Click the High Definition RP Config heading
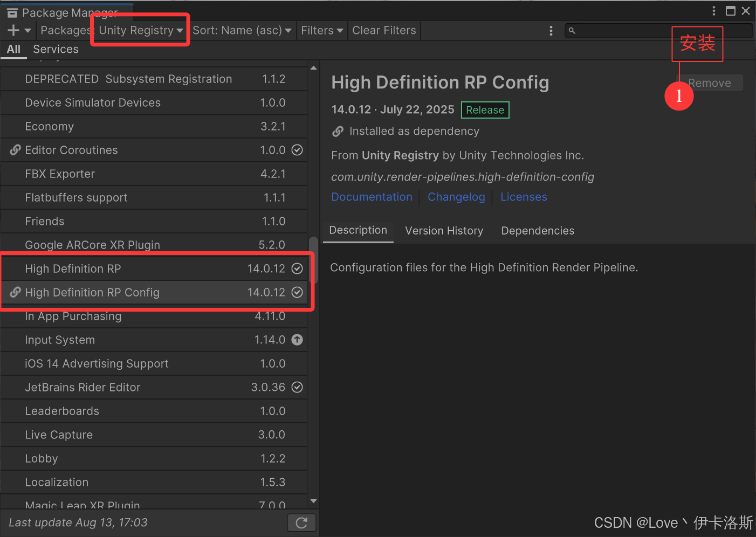756x537 pixels. click(x=440, y=82)
